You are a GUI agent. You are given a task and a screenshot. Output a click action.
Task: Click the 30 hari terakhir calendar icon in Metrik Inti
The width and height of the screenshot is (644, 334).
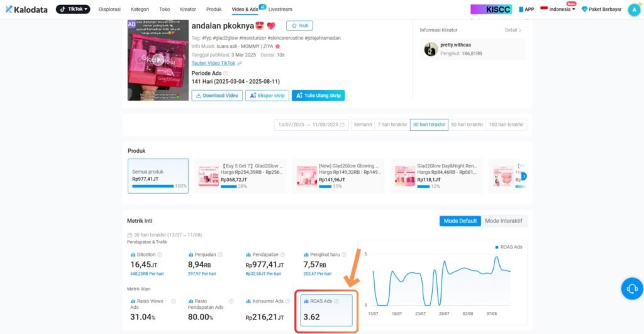130,235
